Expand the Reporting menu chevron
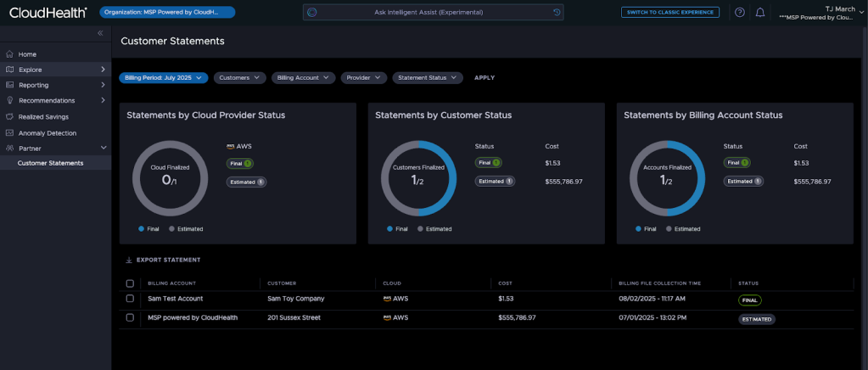This screenshot has width=868, height=370. (103, 86)
